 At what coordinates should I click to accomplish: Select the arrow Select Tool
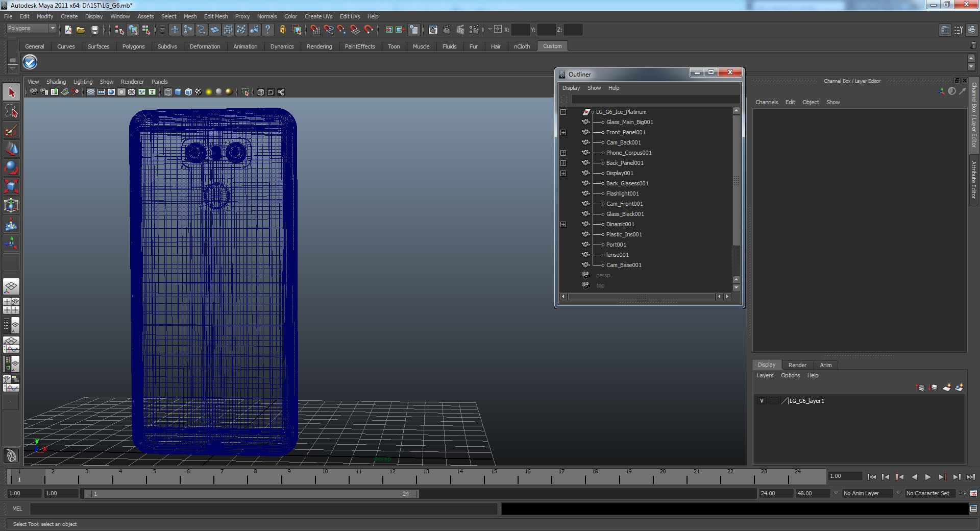(11, 92)
